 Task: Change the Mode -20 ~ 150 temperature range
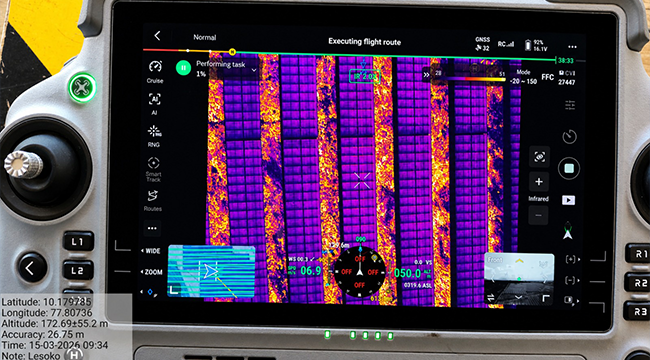pos(523,77)
